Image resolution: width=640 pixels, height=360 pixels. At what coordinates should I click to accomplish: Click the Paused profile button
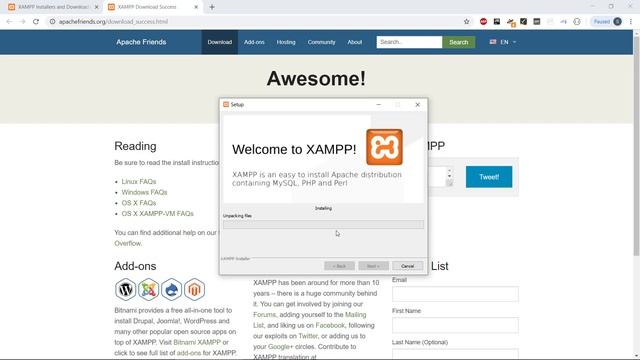coord(607,22)
